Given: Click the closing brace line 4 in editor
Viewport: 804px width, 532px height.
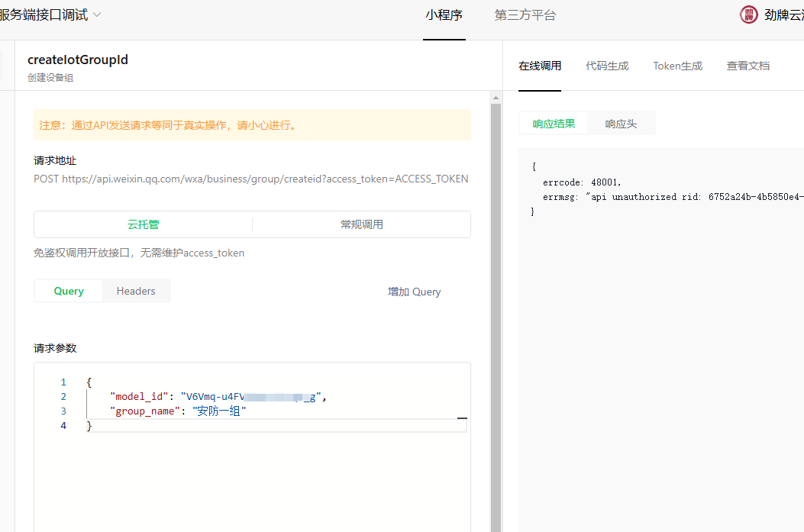Looking at the screenshot, I should [x=89, y=425].
